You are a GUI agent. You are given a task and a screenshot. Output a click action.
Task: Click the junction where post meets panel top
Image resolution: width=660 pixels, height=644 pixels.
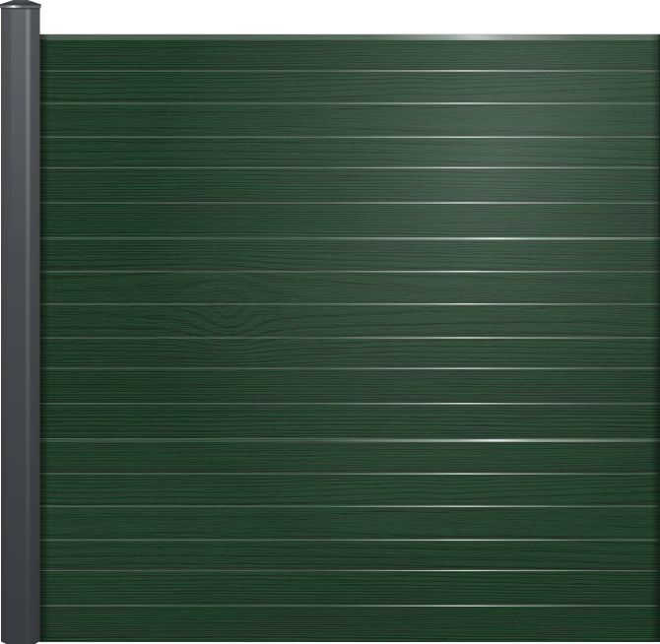(40, 35)
